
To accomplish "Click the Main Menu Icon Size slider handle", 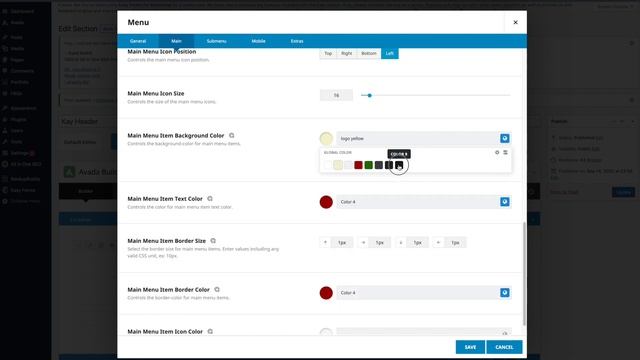I will coord(369,96).
